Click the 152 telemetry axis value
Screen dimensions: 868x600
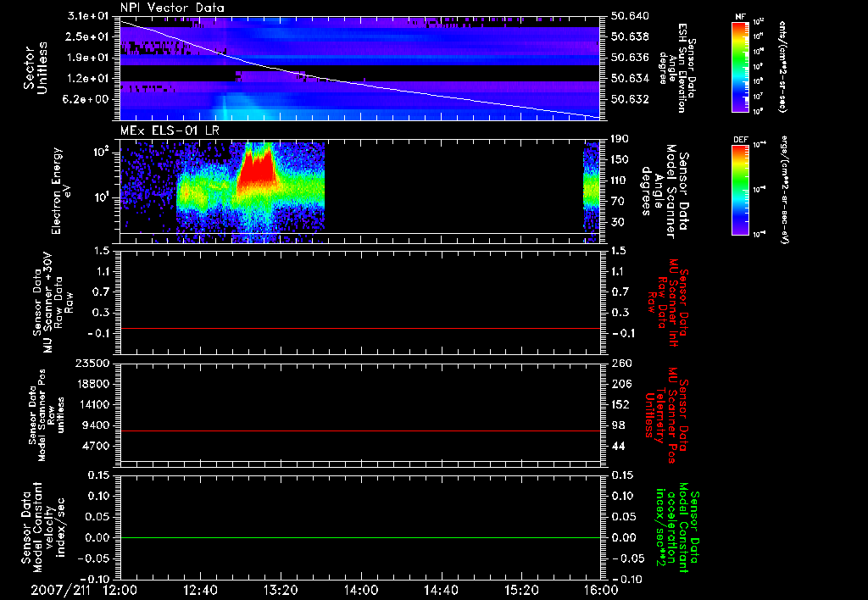coord(620,404)
